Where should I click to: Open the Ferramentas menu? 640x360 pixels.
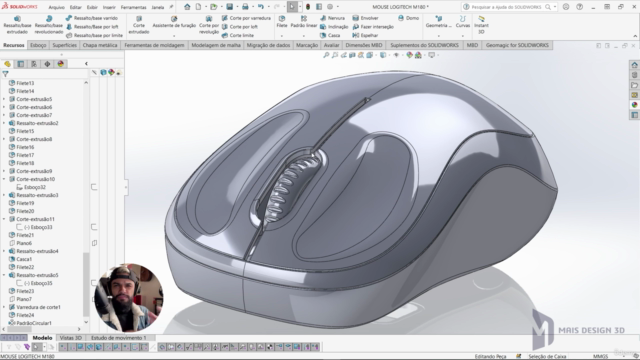[133, 7]
